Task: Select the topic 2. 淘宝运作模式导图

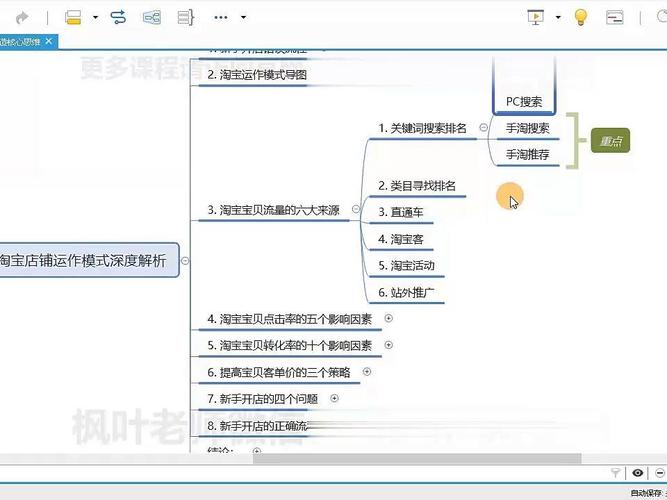Action: pyautogui.click(x=257, y=75)
